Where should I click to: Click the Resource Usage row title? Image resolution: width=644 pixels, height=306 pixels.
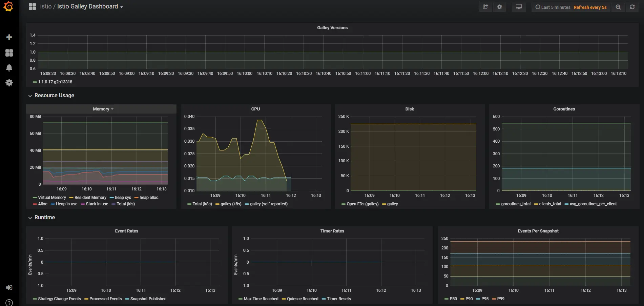coord(54,96)
